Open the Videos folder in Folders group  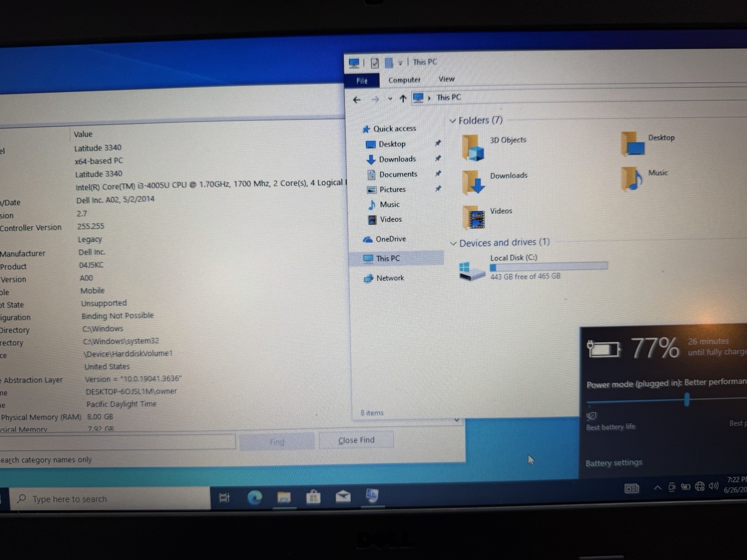click(x=488, y=217)
